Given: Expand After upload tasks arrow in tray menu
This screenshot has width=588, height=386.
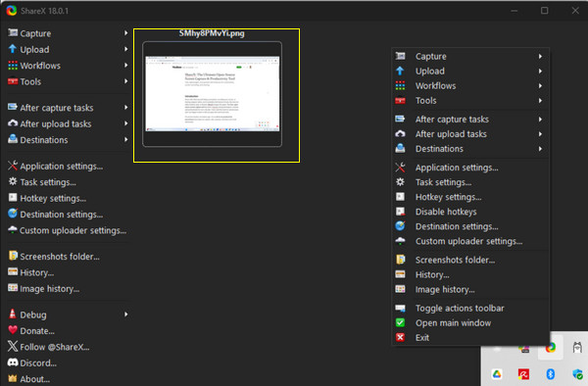Looking at the screenshot, I should [x=540, y=134].
